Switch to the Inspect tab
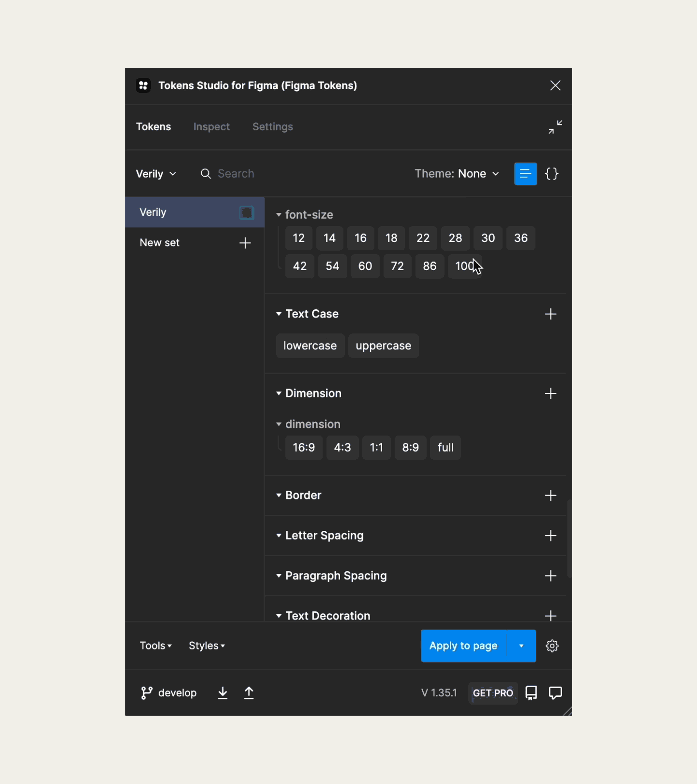697x784 pixels. tap(211, 127)
